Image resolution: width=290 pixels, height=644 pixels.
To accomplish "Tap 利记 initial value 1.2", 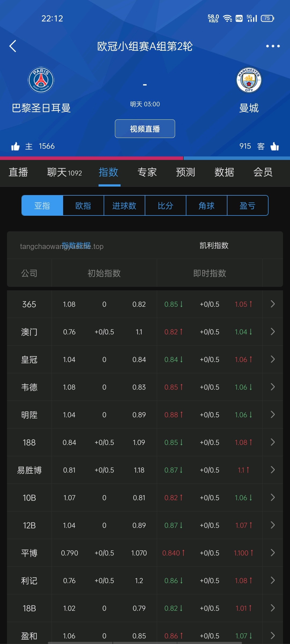I will pyautogui.click(x=139, y=581).
